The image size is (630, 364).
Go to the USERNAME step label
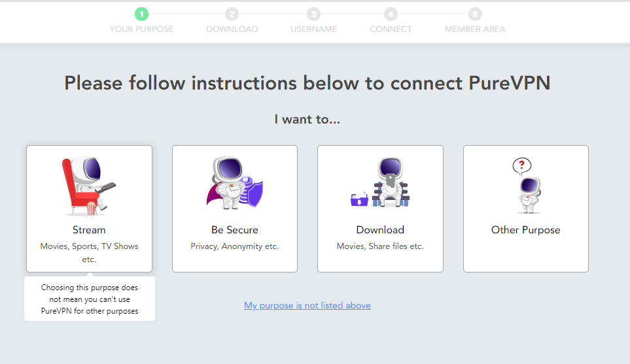click(x=314, y=29)
